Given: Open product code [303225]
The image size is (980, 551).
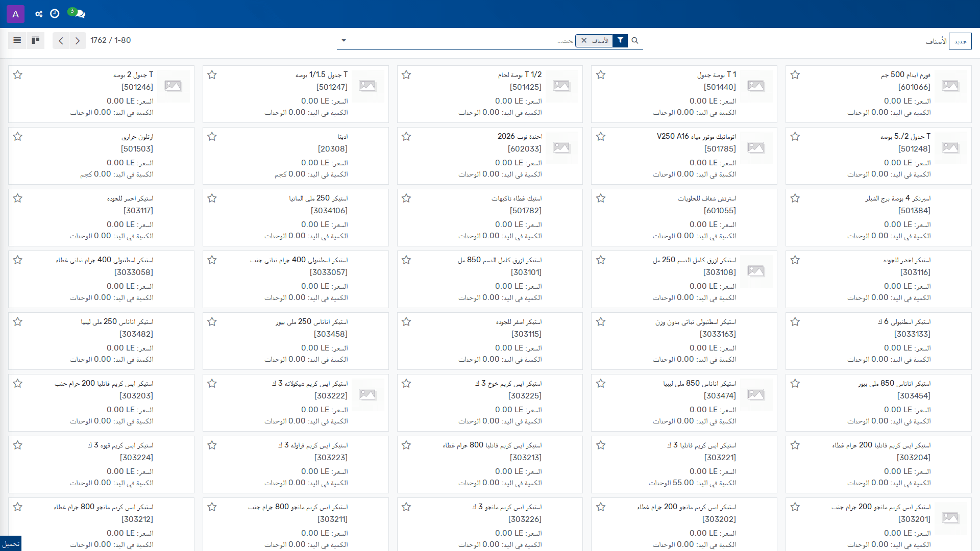Looking at the screenshot, I should pos(525,396).
